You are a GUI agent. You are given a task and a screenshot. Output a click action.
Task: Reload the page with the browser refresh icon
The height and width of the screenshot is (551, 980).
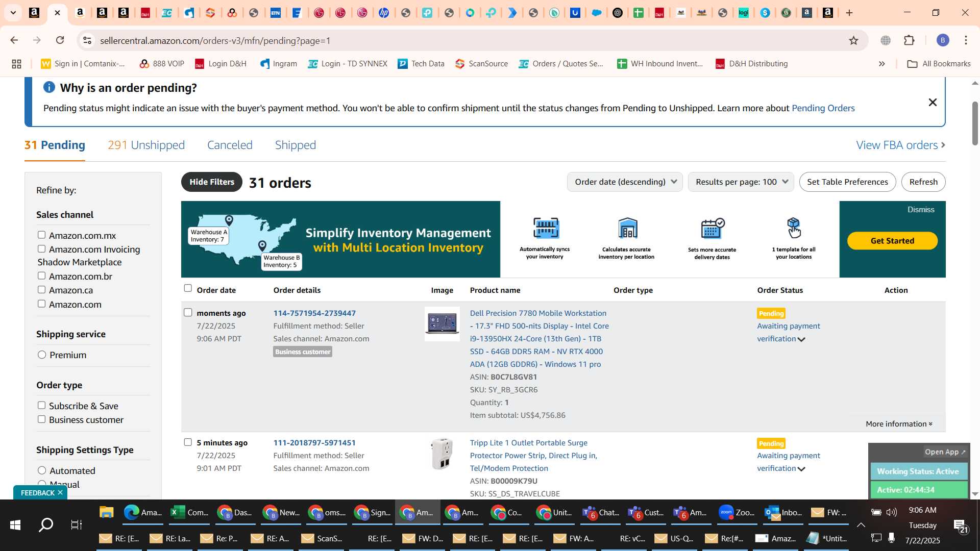60,40
